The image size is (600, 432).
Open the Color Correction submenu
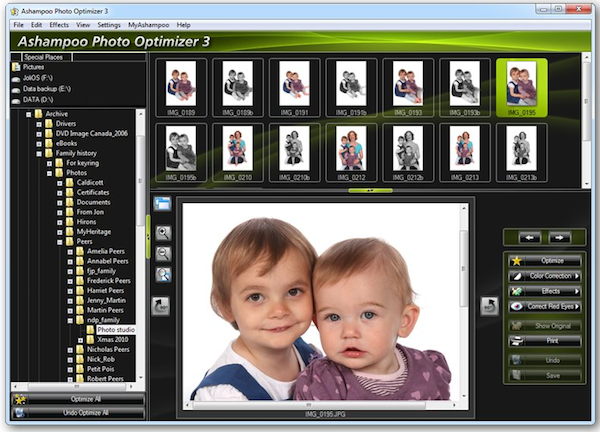point(545,276)
